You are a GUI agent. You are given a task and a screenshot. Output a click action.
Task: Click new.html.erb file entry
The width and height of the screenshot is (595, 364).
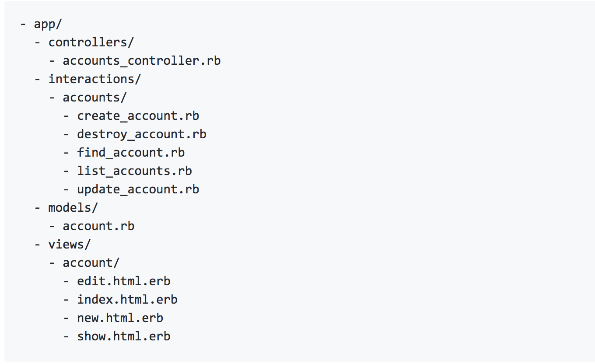(120, 318)
